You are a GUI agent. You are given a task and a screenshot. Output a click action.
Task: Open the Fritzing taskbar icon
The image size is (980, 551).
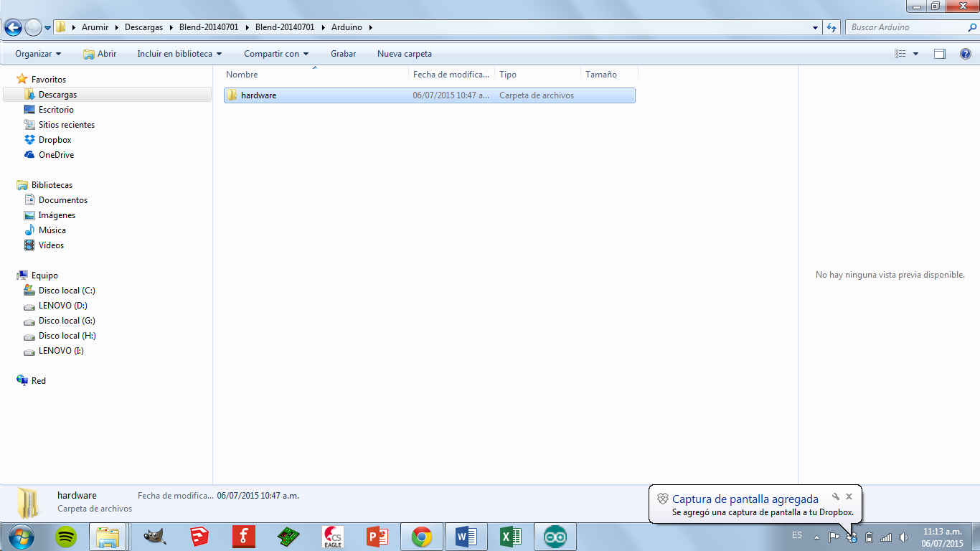[244, 536]
